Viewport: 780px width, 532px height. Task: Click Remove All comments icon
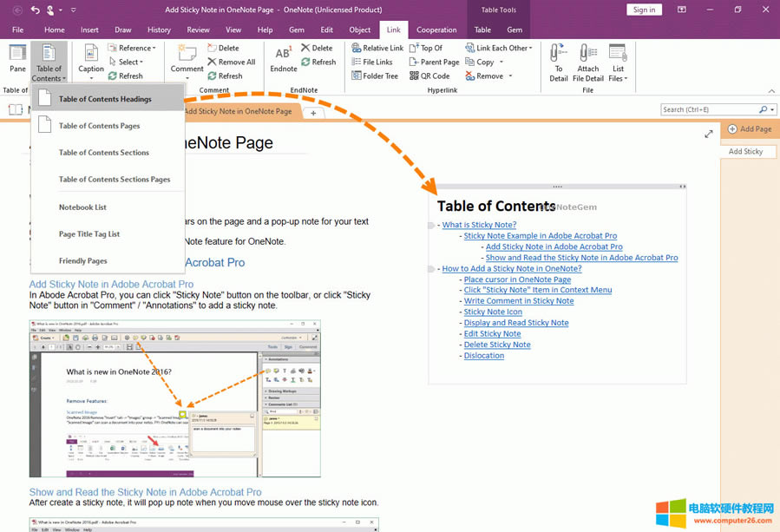[x=231, y=62]
